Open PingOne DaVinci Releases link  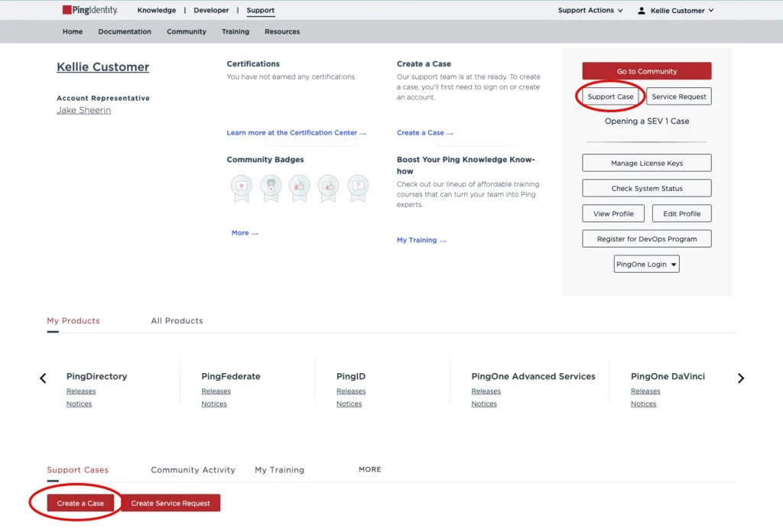645,391
